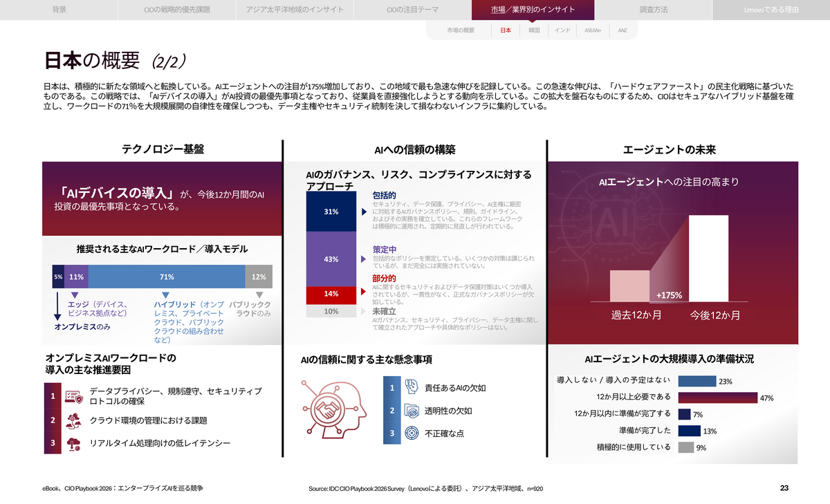The height and width of the screenshot is (504, 830).
Task: Switch to the 韓国 tab
Action: [x=533, y=30]
